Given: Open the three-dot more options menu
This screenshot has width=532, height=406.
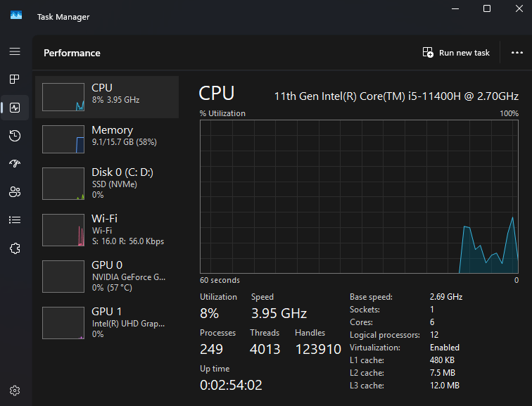Looking at the screenshot, I should [517, 53].
